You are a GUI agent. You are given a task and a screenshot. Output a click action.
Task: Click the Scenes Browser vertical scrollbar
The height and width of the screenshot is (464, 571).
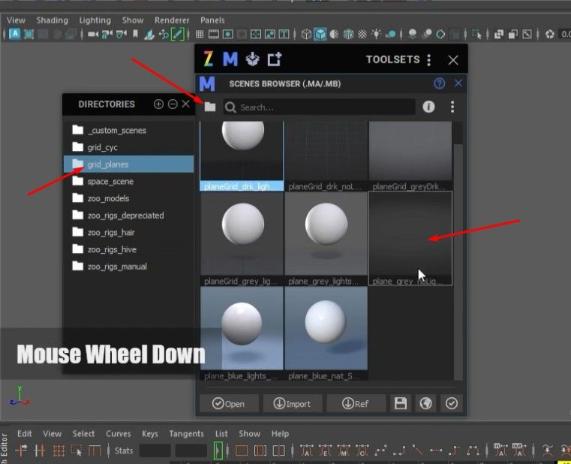(458, 251)
